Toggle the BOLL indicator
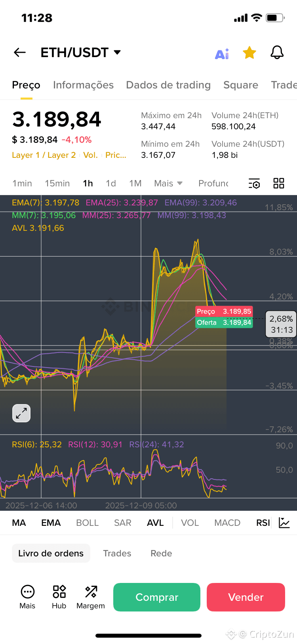297x644 pixels. (87, 523)
